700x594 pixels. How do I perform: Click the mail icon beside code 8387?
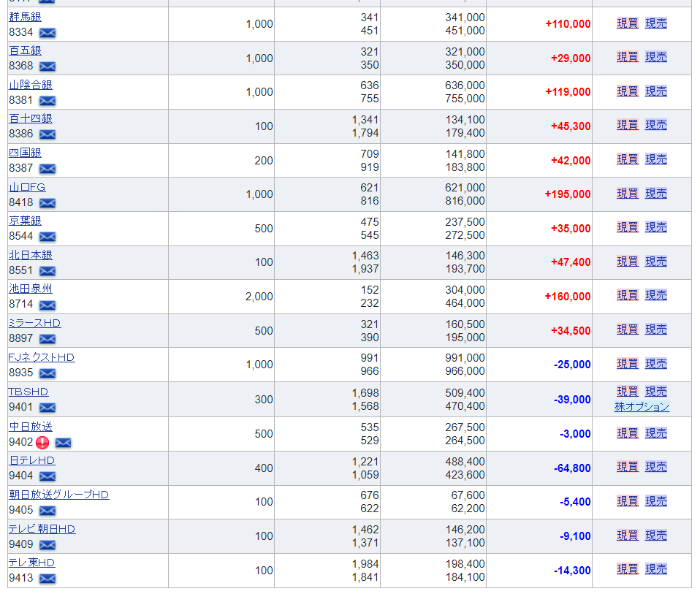(47, 169)
